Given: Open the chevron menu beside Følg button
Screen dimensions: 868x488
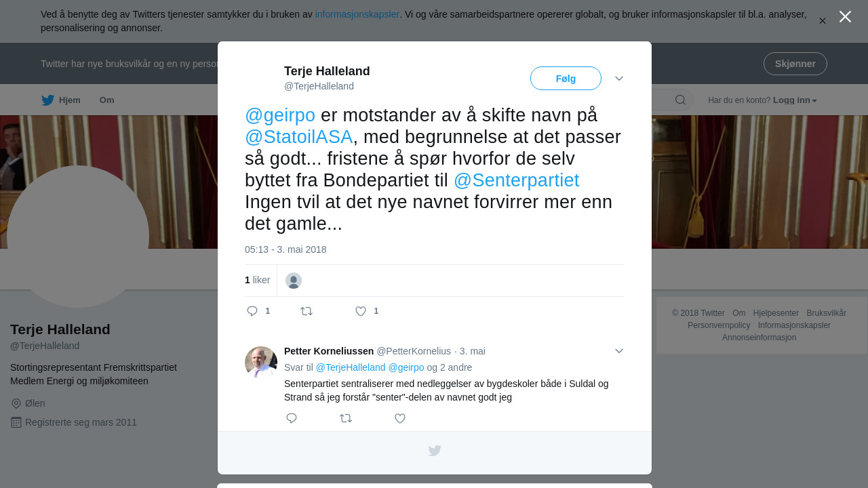Looking at the screenshot, I should 619,79.
